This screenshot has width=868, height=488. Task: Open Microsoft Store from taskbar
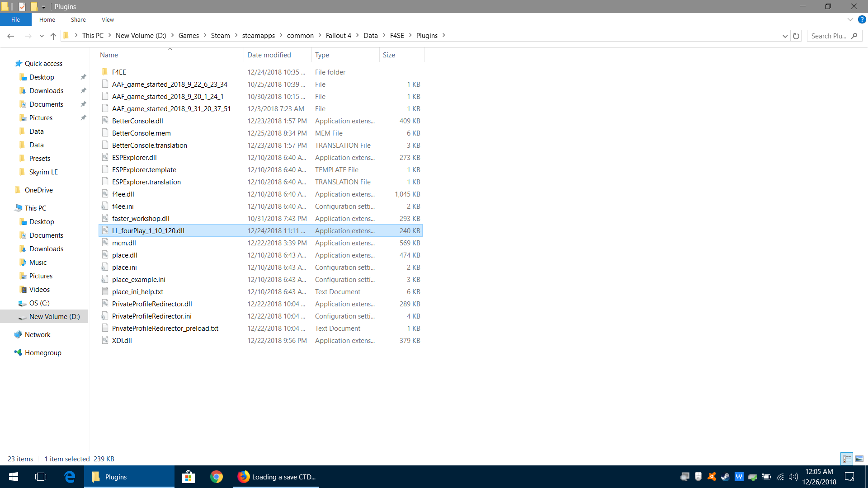188,477
